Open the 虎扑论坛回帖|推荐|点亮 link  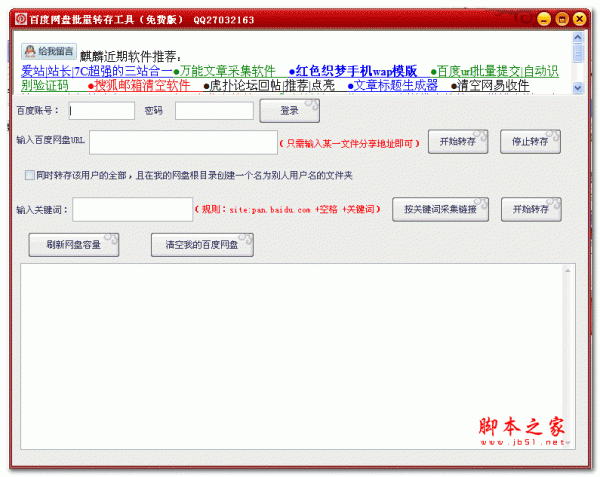272,85
